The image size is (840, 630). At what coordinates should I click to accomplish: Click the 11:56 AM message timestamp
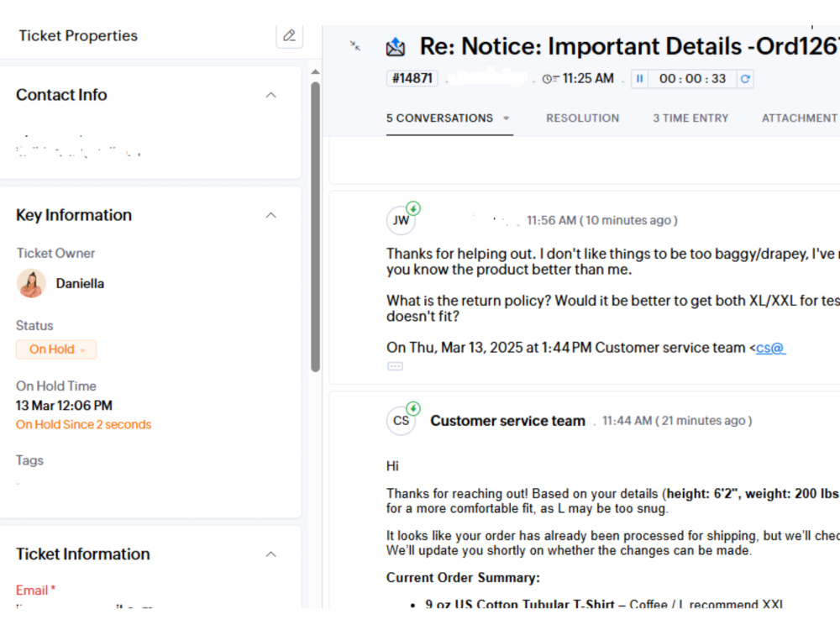(x=602, y=221)
